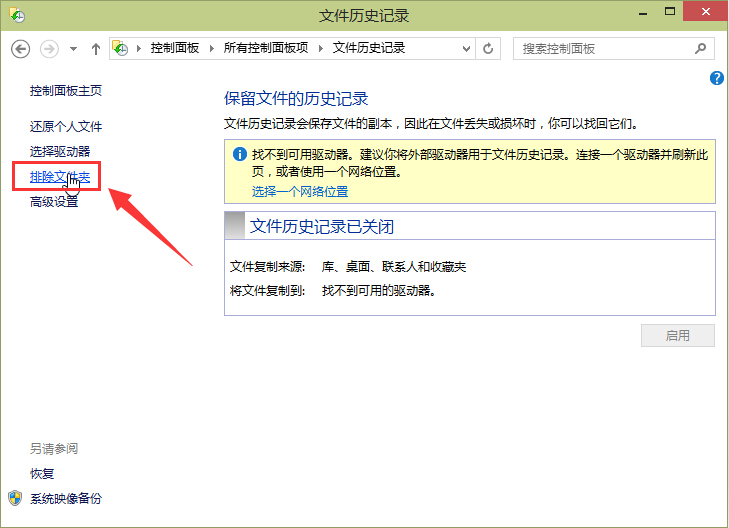
Task: Click the Back navigation arrow button
Action: pos(21,48)
